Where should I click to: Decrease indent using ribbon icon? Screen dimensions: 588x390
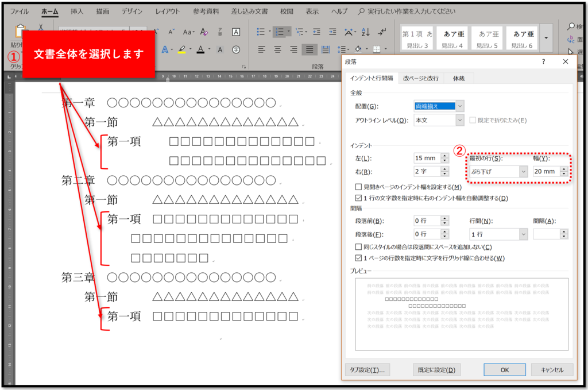[317, 32]
